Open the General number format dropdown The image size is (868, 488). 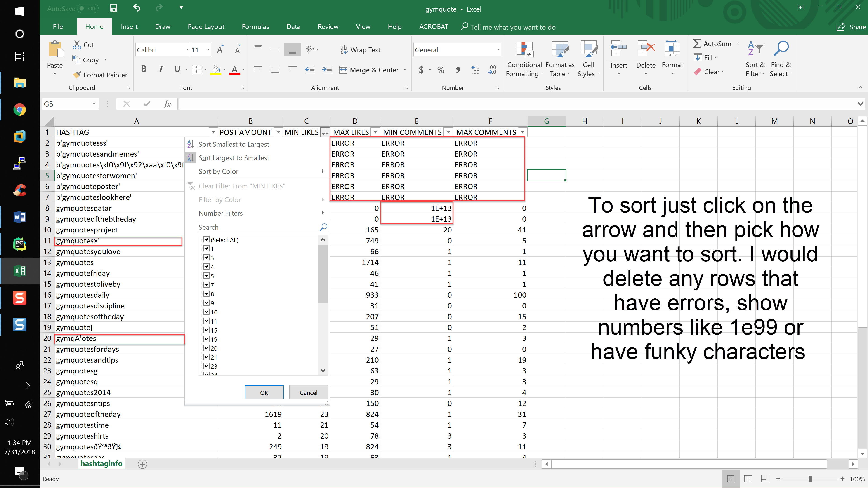pos(498,50)
